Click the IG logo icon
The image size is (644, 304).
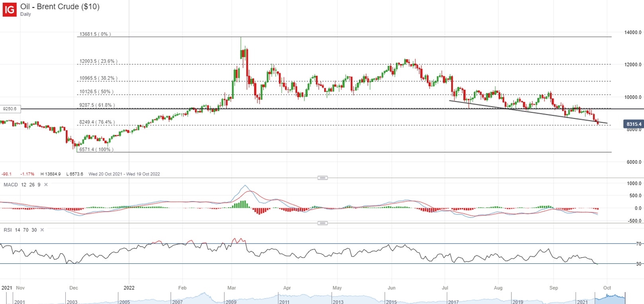point(9,9)
